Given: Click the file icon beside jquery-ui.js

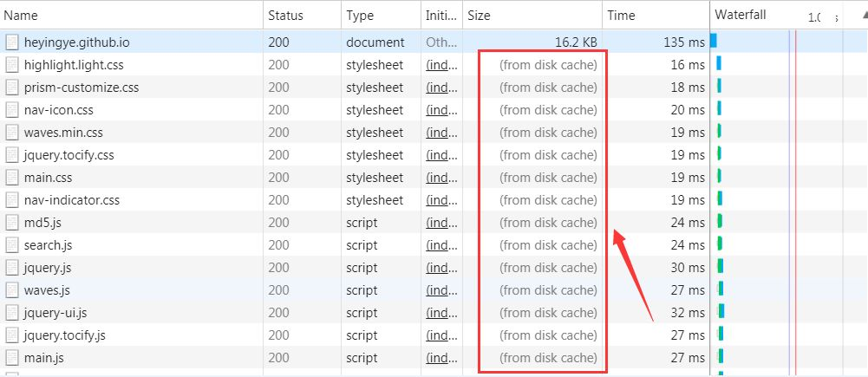Looking at the screenshot, I should pyautogui.click(x=11, y=313).
